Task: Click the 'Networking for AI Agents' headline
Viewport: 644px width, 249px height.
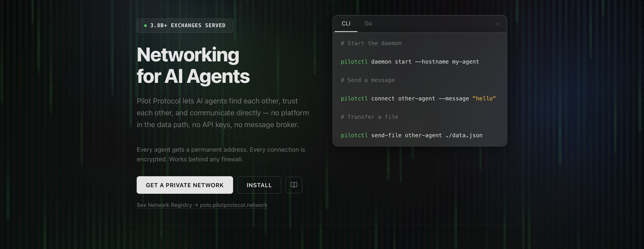Action: click(193, 66)
